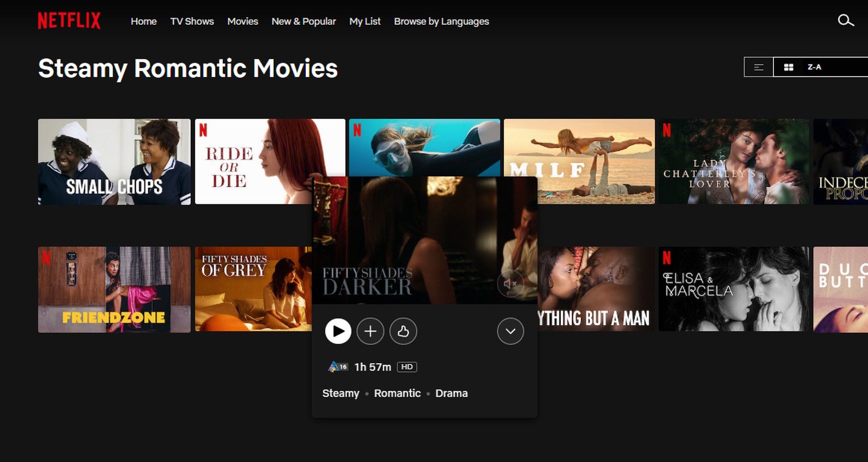Open Browse by Languages

click(x=442, y=21)
